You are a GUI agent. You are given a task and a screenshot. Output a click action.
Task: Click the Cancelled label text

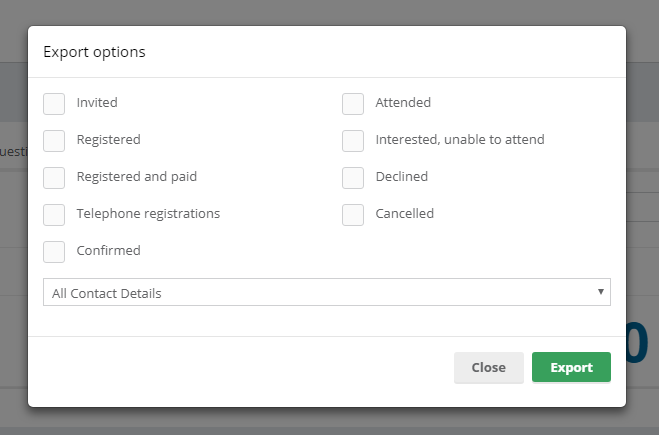point(405,214)
